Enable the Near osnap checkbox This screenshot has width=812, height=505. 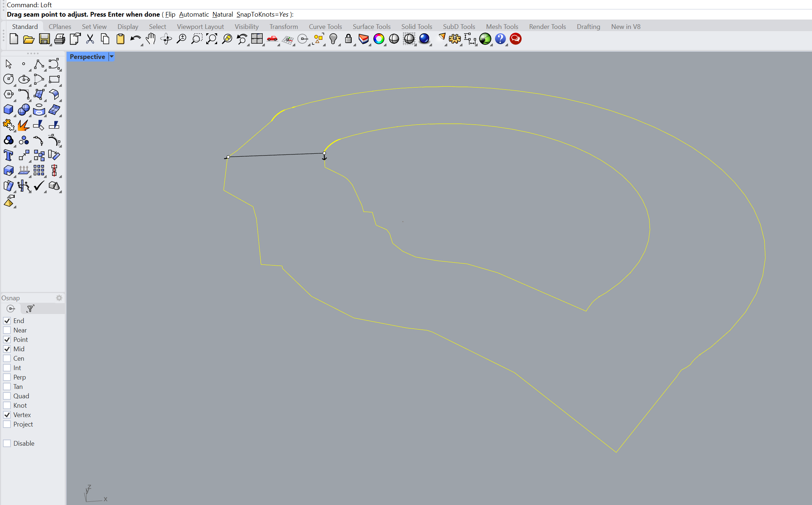[7, 330]
